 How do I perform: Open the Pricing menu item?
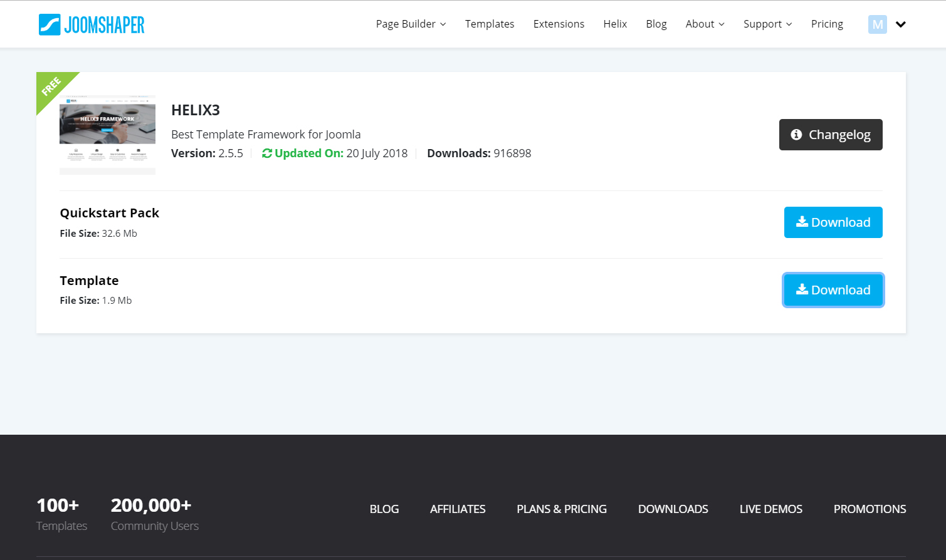(x=827, y=24)
